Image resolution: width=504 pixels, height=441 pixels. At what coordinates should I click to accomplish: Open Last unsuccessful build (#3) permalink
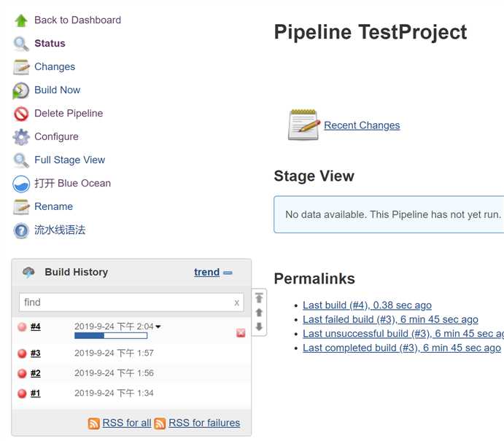pos(403,334)
